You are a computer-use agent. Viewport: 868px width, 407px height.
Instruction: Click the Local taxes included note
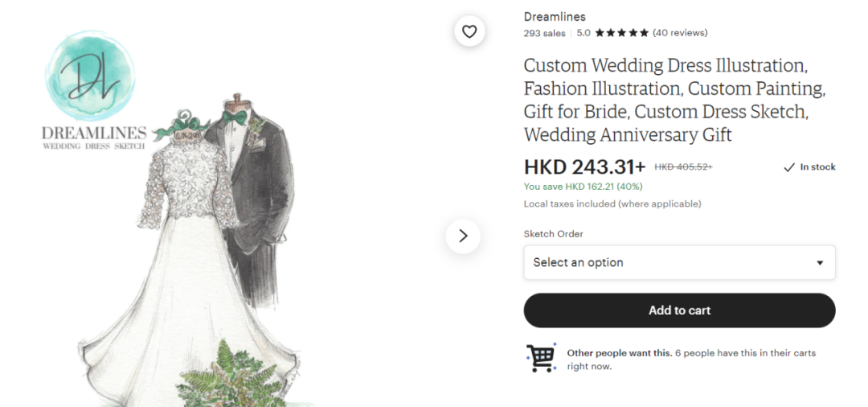click(x=612, y=203)
